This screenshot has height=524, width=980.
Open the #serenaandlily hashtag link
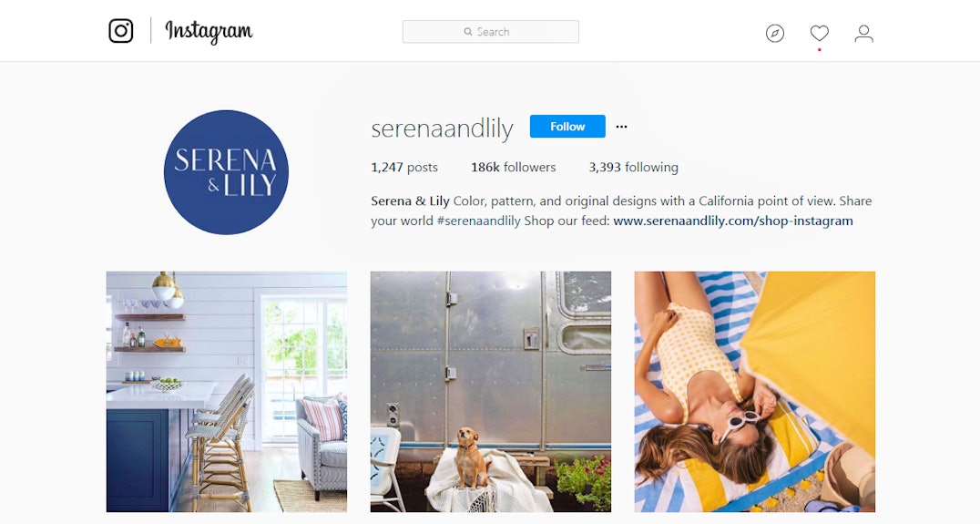click(479, 221)
